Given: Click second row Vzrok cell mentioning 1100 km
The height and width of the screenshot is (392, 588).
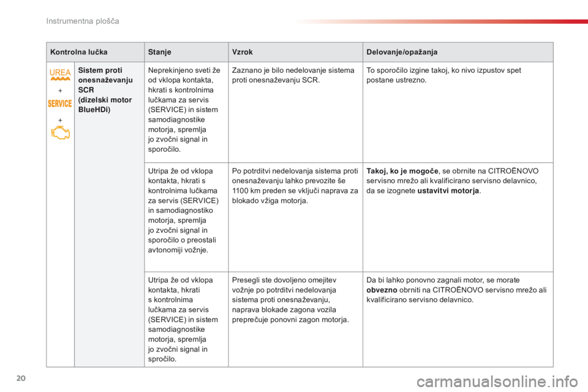Looking at the screenshot, I should pos(295,185).
